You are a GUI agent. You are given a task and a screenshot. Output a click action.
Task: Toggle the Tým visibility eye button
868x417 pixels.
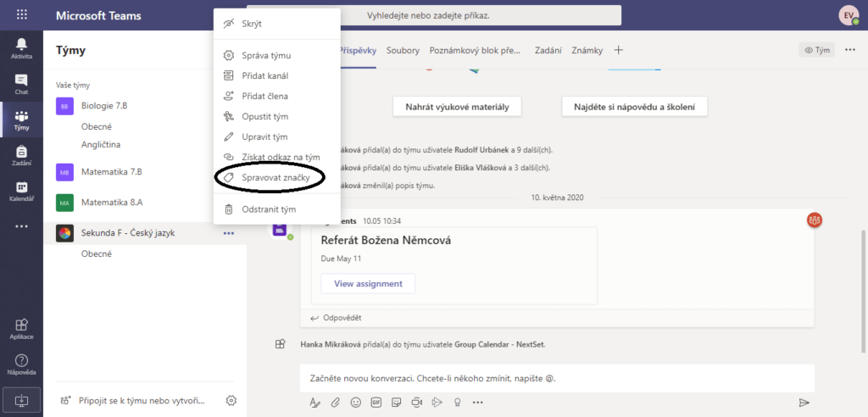tap(816, 50)
